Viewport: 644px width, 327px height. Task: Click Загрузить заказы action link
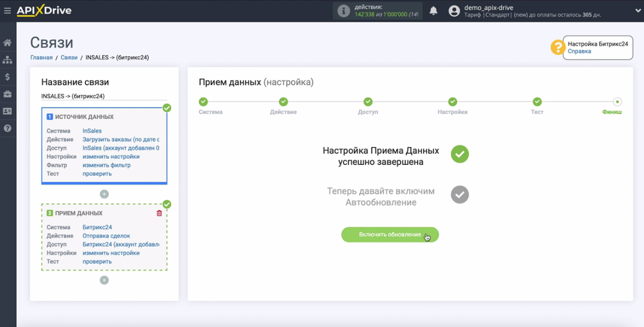(121, 139)
